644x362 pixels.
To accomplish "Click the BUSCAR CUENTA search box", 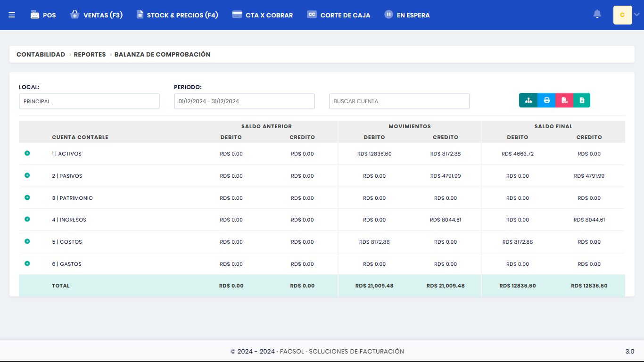I will click(x=399, y=101).
